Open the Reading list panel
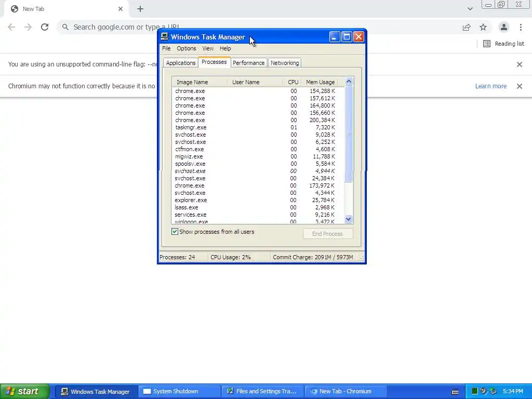 (x=503, y=44)
